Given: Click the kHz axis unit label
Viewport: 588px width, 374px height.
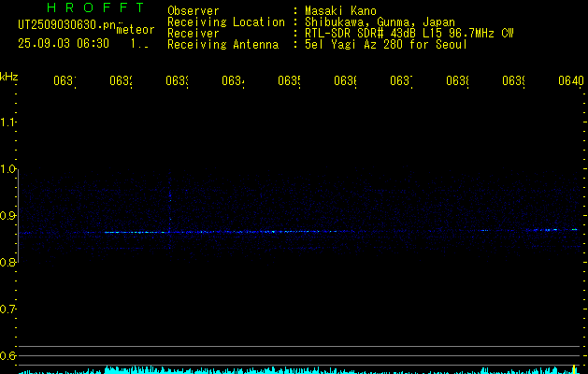Looking at the screenshot, I should (x=9, y=77).
